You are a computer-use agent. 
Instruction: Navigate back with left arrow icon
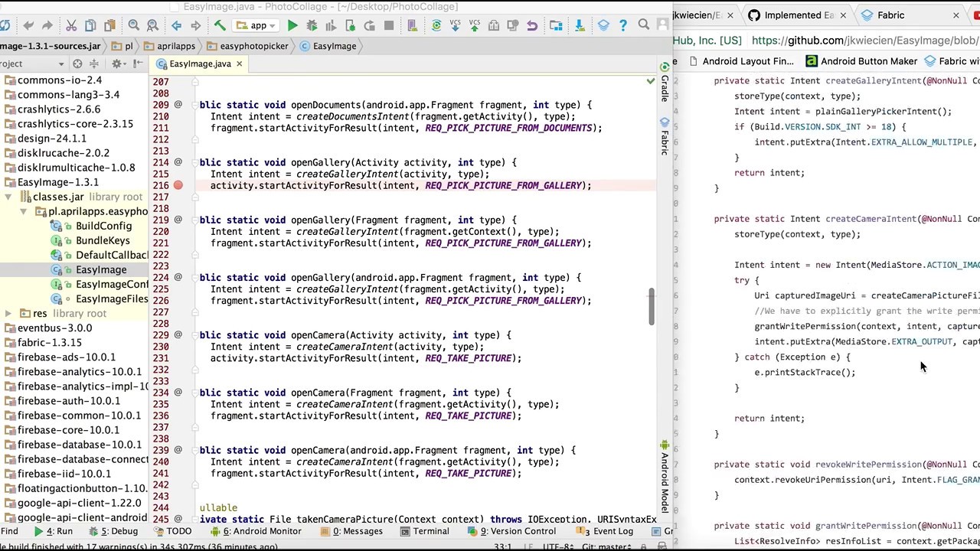click(176, 25)
